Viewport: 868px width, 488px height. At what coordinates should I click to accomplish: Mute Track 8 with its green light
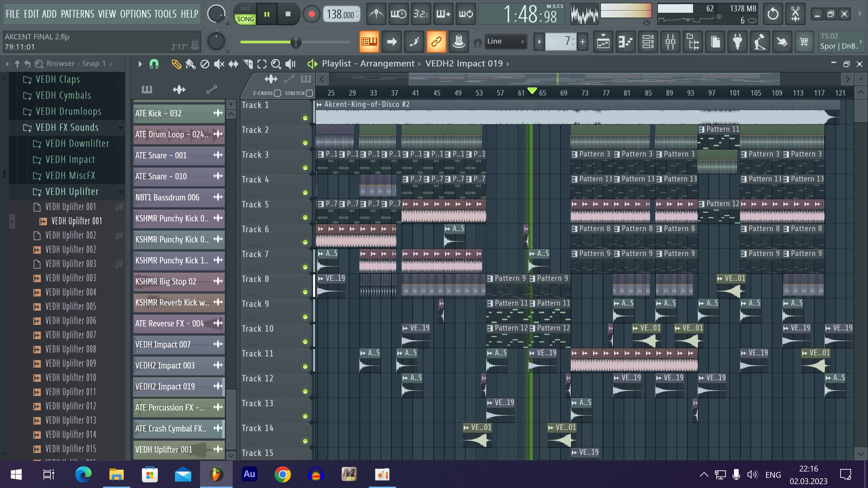[x=305, y=292]
